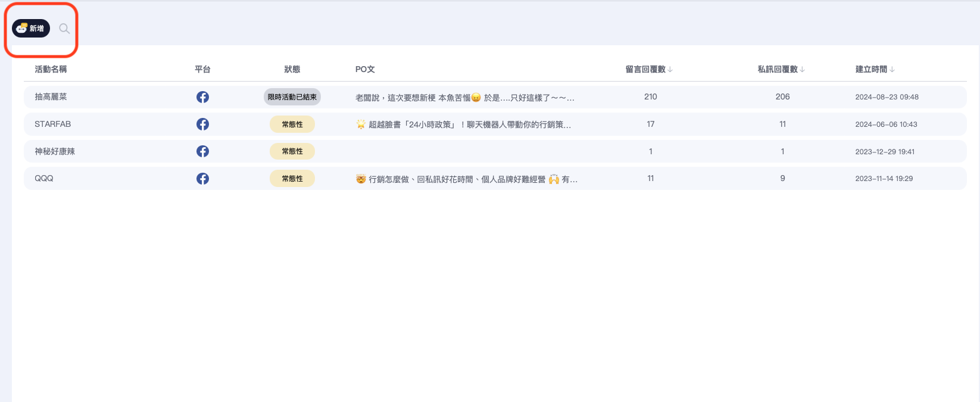Click 常態性 badge in STARFAB row

pyautogui.click(x=292, y=124)
